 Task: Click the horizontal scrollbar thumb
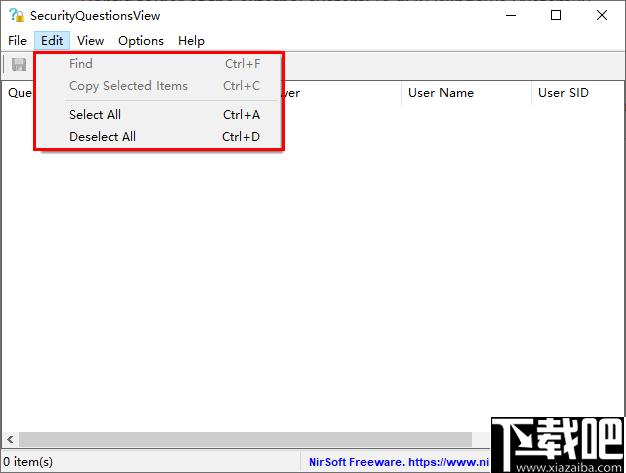click(246, 439)
